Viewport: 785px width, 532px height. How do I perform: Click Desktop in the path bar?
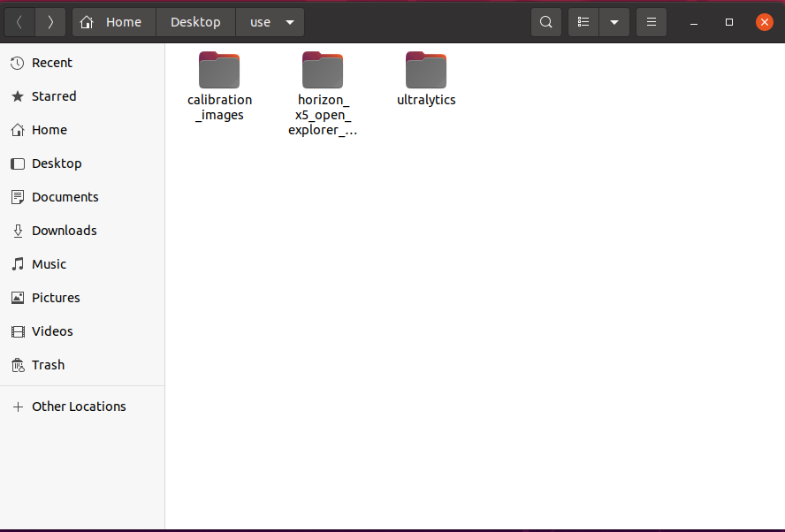click(195, 22)
